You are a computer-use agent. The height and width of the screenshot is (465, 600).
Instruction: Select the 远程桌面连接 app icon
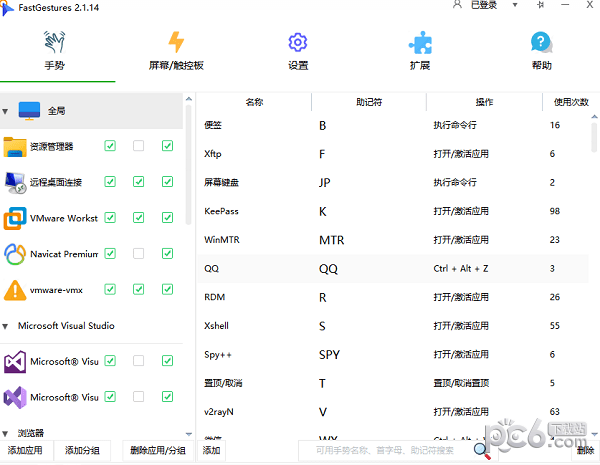[x=15, y=182]
